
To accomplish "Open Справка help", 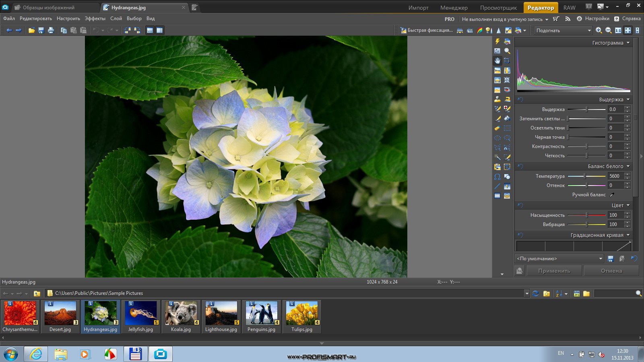I will click(x=627, y=19).
